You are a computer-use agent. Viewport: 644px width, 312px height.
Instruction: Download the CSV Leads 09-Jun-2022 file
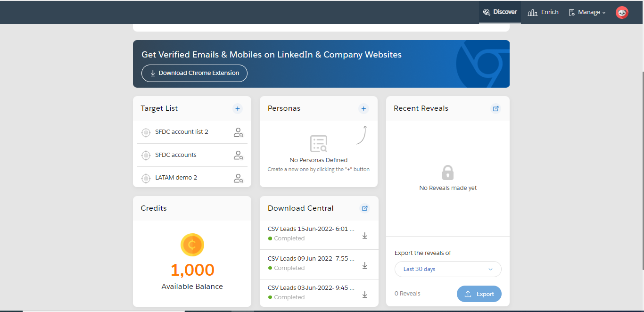point(364,265)
